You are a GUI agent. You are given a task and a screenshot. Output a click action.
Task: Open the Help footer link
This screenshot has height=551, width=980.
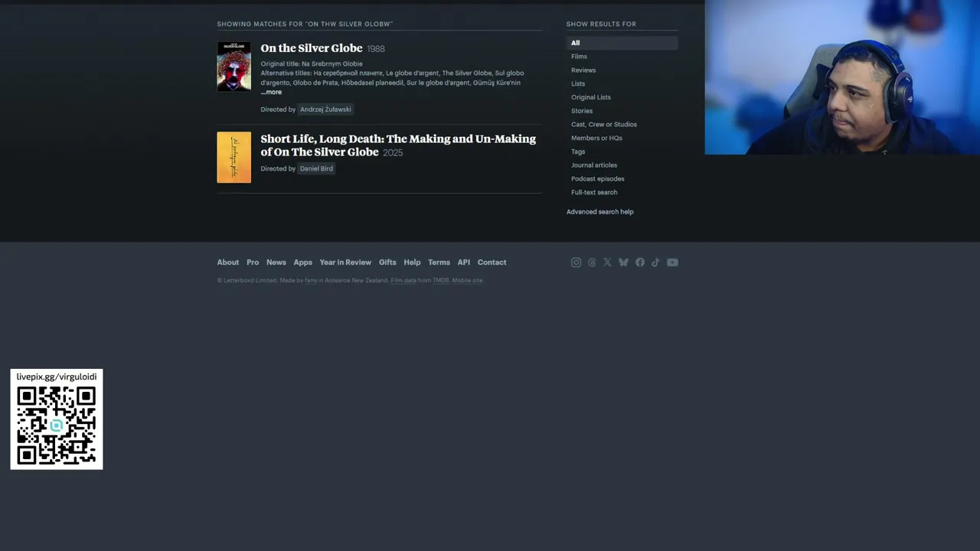pos(412,262)
